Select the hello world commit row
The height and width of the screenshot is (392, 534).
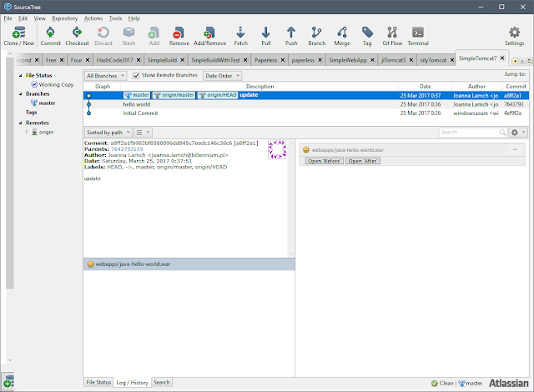[306, 104]
